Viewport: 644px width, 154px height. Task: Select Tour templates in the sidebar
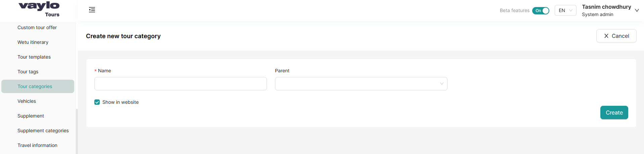click(34, 57)
